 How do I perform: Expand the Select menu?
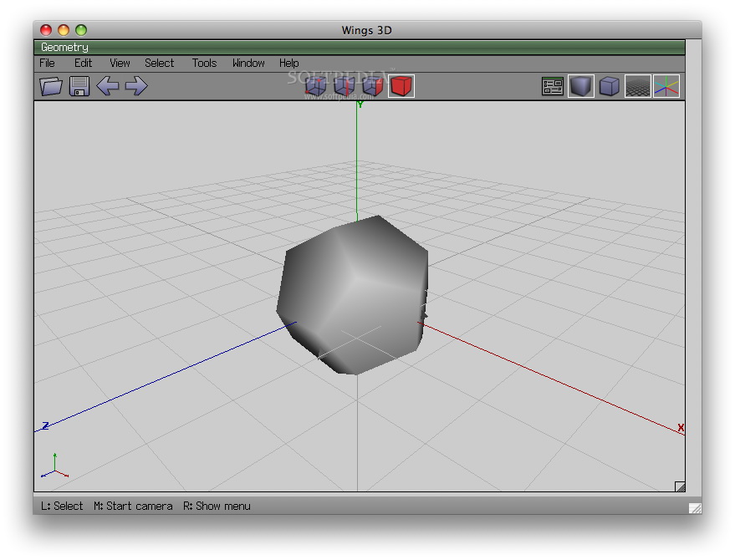coord(159,63)
